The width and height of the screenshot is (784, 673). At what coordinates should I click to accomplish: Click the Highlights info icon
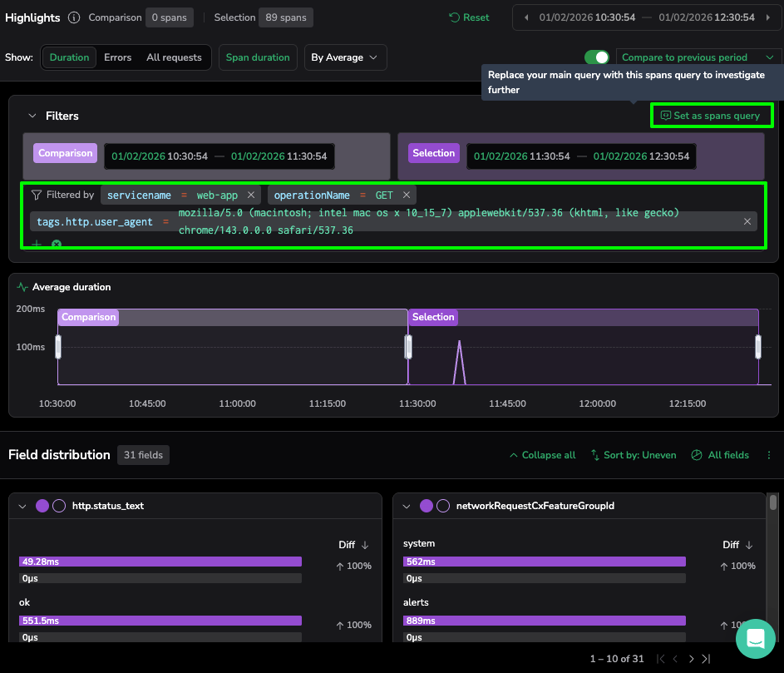74,17
